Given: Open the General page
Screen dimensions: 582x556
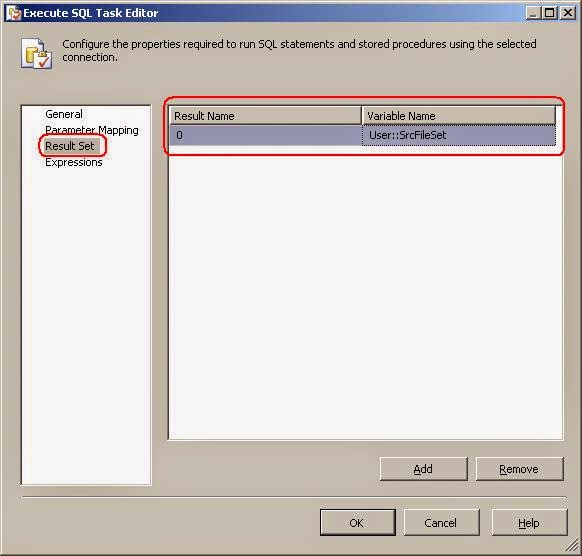Looking at the screenshot, I should 64,114.
